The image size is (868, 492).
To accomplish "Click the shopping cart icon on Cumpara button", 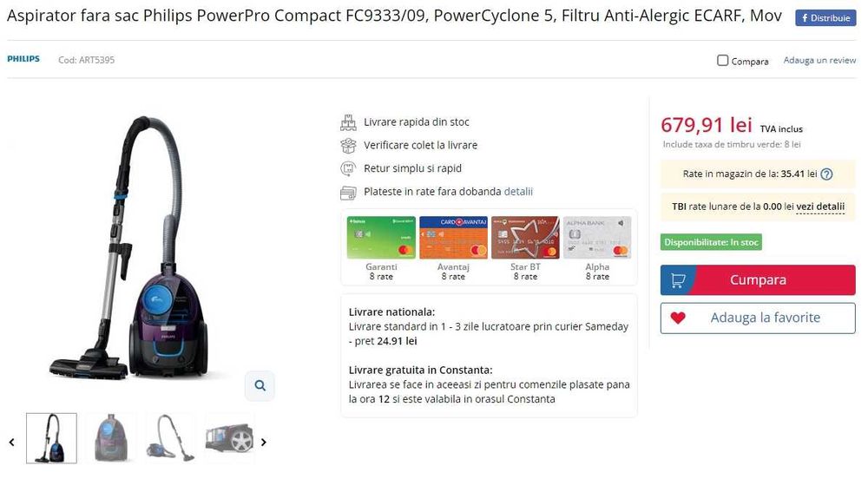I will 679,280.
